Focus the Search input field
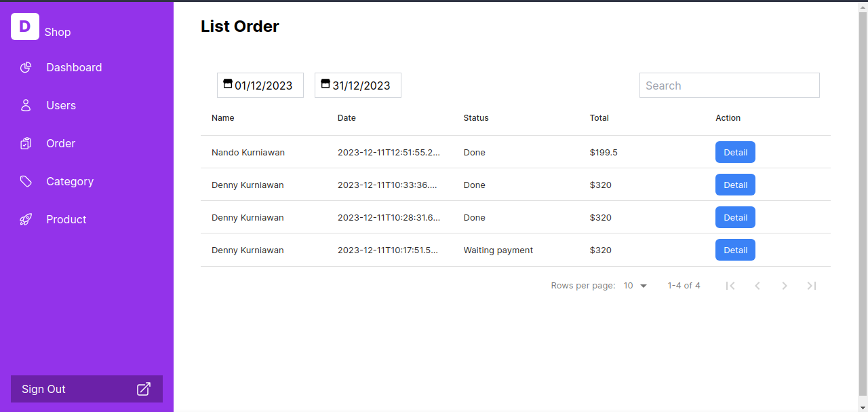This screenshot has height=412, width=868. (729, 86)
